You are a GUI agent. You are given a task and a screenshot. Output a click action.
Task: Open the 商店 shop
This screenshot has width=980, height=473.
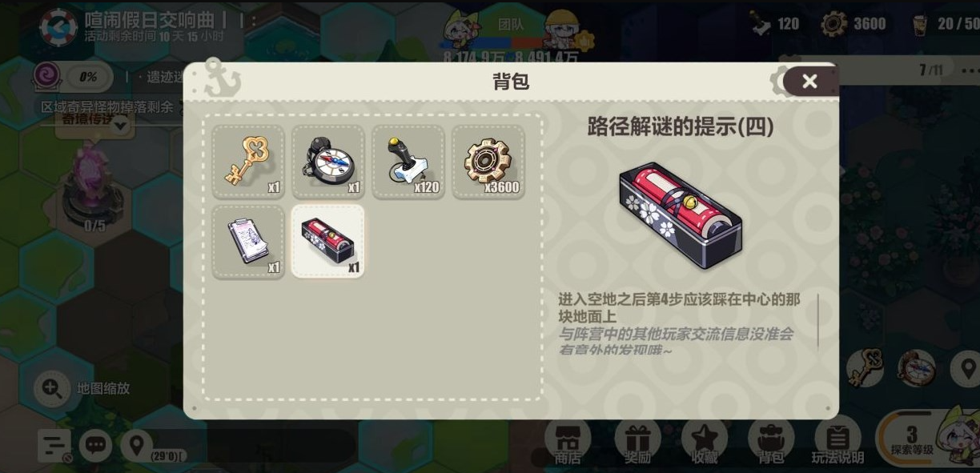coord(568,442)
